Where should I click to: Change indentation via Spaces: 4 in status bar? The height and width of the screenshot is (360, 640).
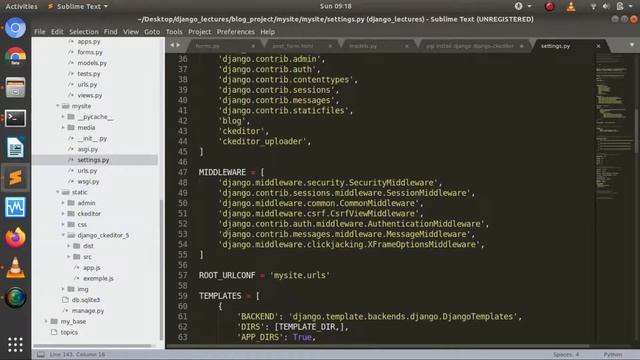(566, 354)
